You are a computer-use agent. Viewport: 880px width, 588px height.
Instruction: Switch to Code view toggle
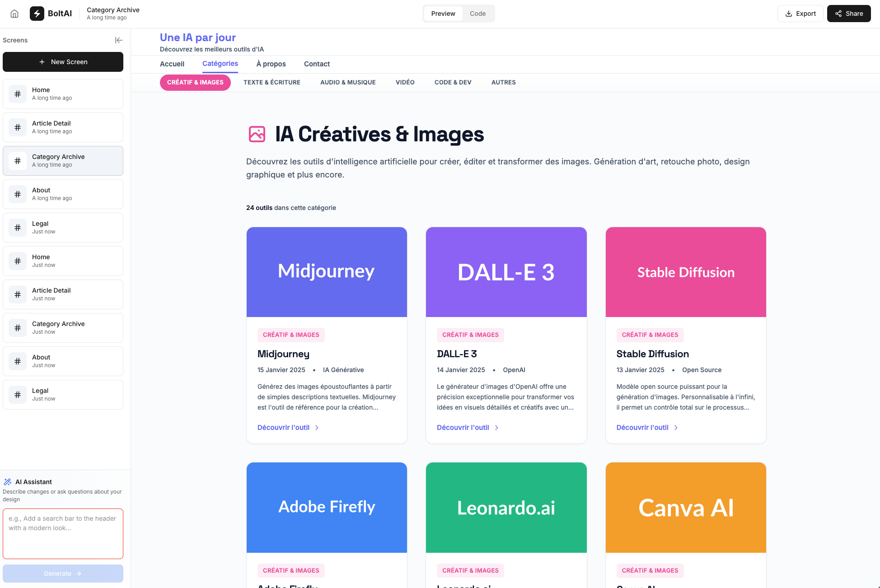477,14
